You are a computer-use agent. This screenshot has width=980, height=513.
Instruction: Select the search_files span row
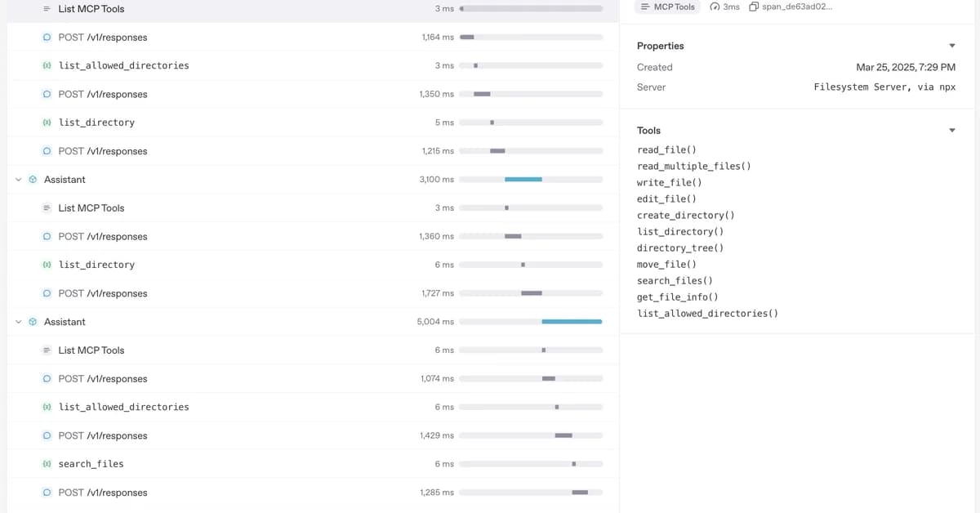[x=313, y=464]
